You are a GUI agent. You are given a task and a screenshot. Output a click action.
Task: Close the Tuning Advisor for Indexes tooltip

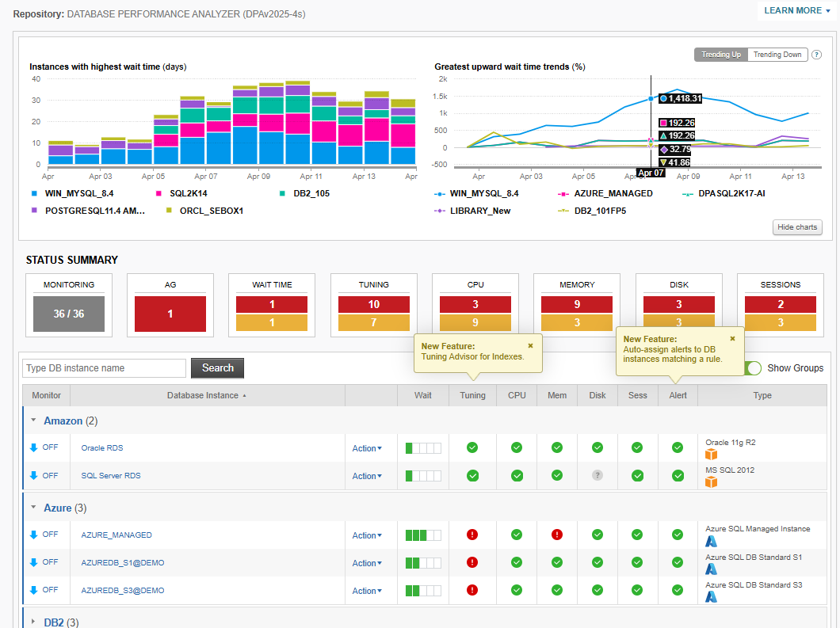(530, 346)
